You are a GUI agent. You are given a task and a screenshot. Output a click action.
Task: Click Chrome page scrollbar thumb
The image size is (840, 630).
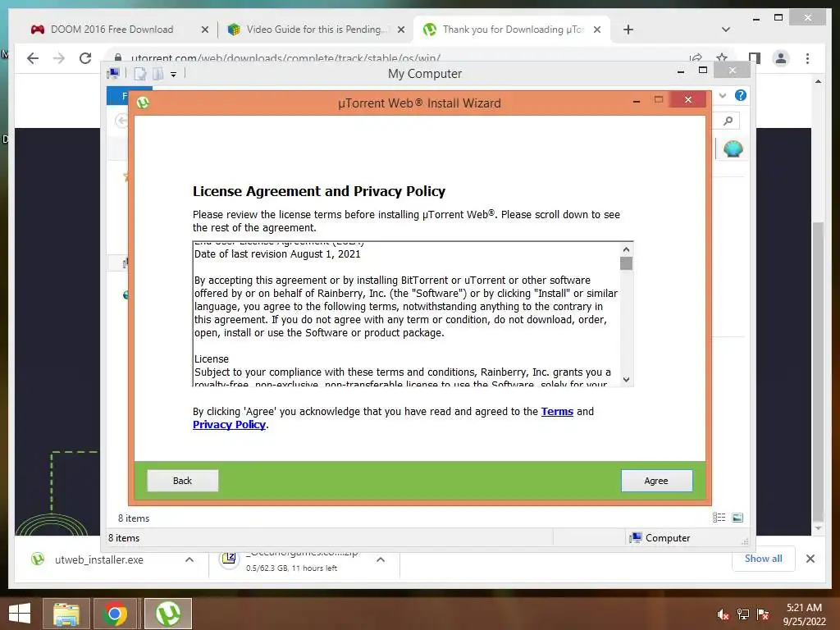point(818,370)
